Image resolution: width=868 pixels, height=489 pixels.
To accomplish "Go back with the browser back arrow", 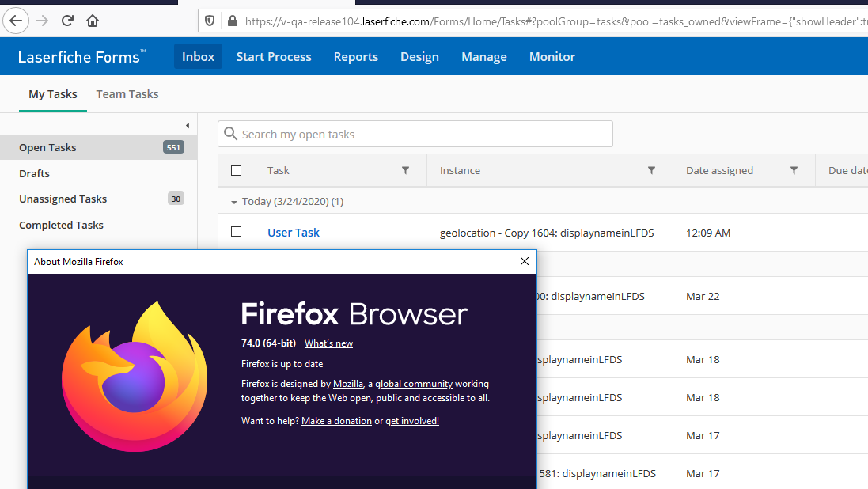I will click(16, 21).
